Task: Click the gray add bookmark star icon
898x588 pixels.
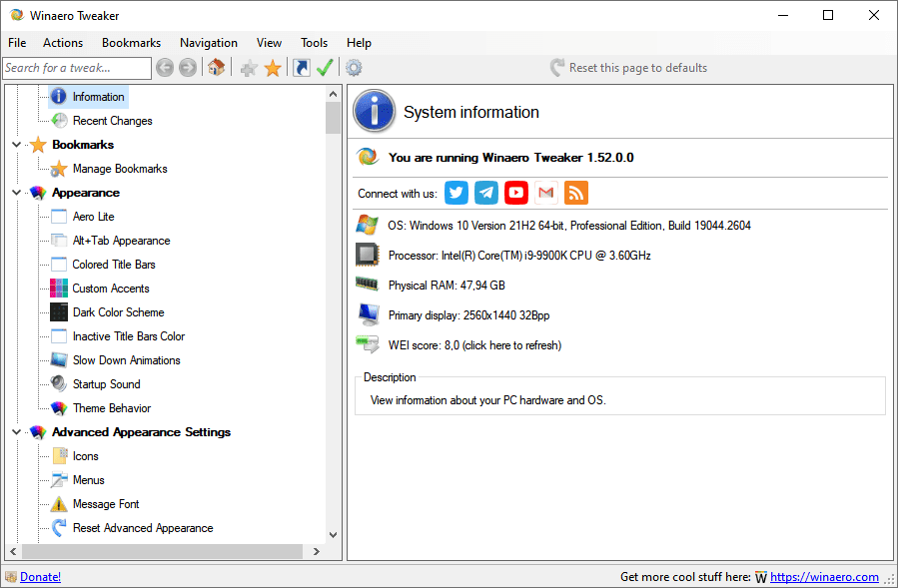Action: [x=249, y=68]
